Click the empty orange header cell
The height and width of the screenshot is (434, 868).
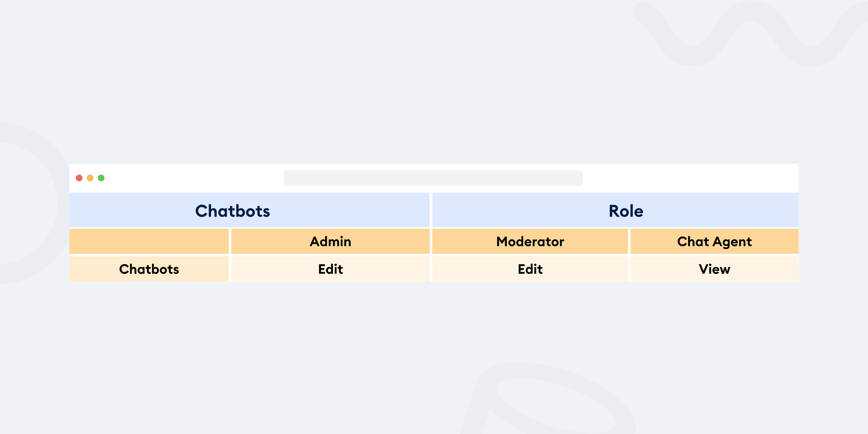tap(149, 241)
